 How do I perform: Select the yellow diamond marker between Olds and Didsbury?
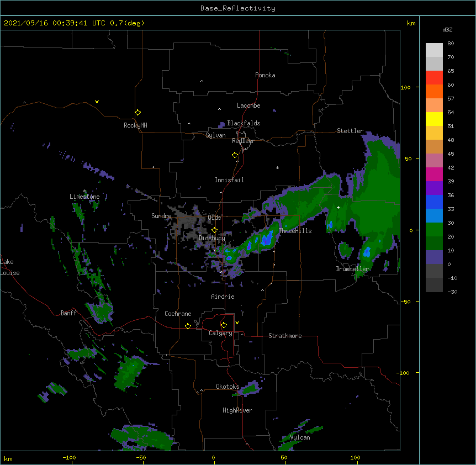[x=214, y=230]
